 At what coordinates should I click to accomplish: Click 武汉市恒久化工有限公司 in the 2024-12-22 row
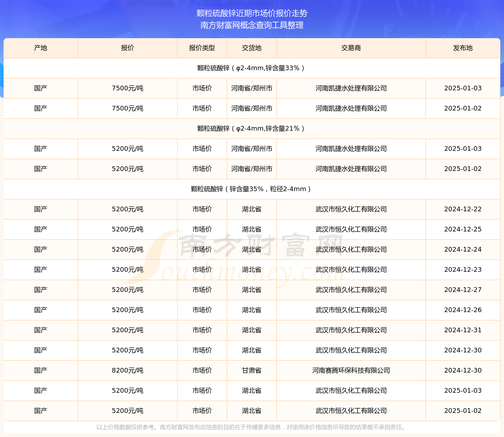coord(351,209)
